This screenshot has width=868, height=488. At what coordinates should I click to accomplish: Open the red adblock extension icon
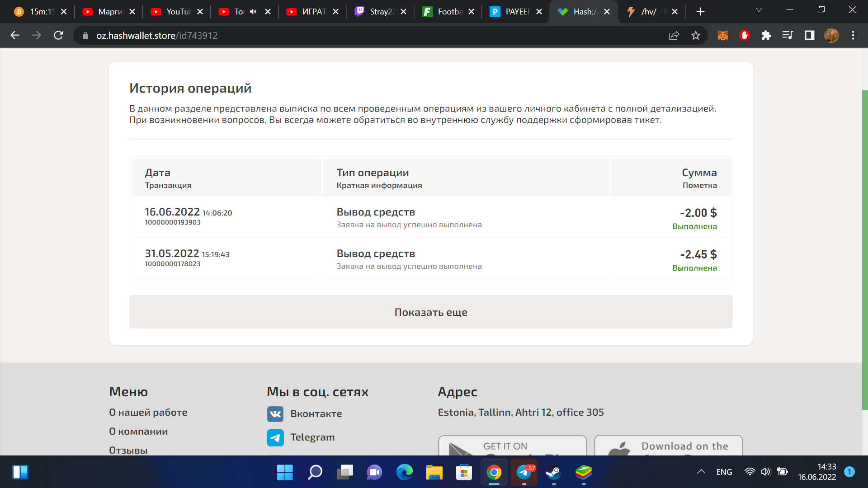tap(745, 35)
